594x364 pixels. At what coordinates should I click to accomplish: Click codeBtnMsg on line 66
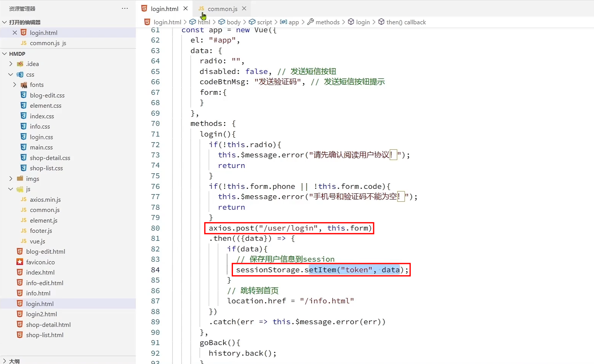pos(222,82)
